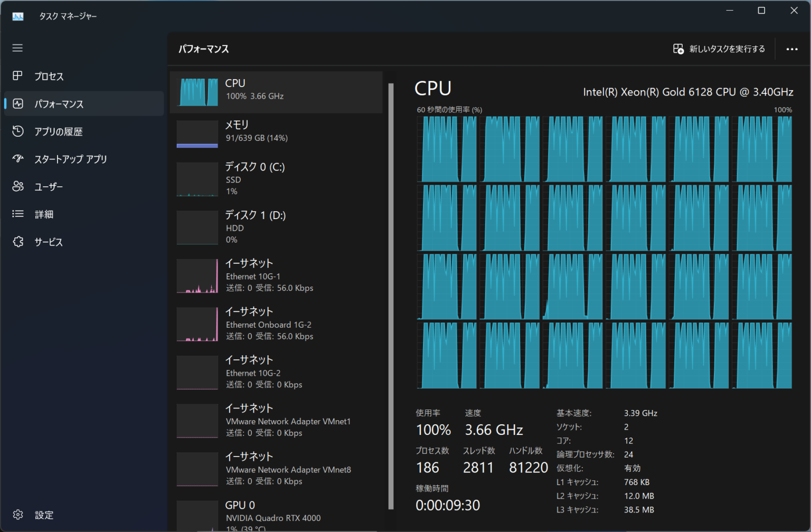Image resolution: width=811 pixels, height=532 pixels.
Task: Switch to the パフォーマンス tab
Action: click(x=59, y=104)
